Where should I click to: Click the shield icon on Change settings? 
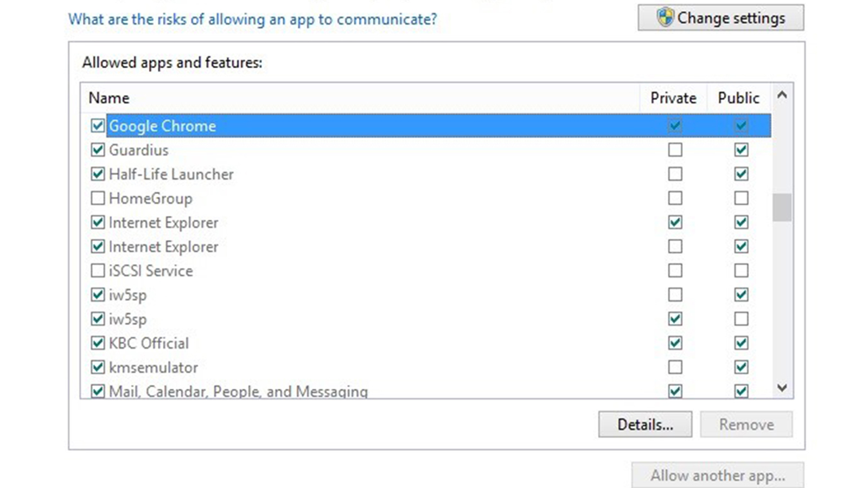(x=665, y=17)
